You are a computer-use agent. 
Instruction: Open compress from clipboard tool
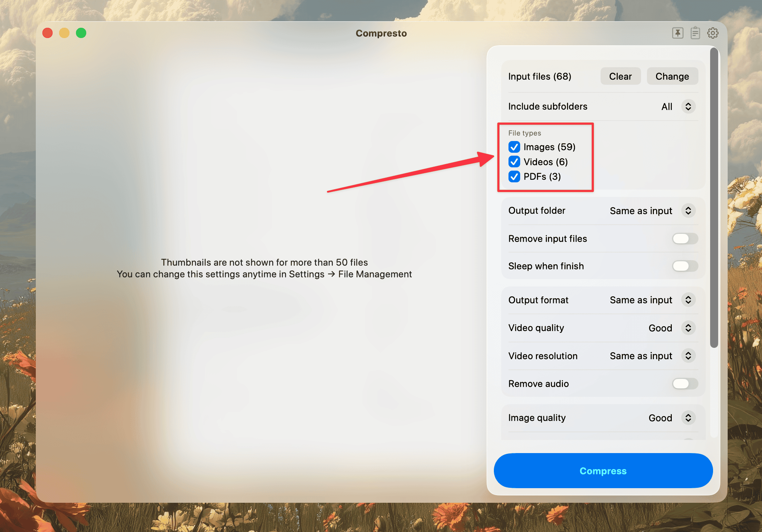tap(695, 33)
